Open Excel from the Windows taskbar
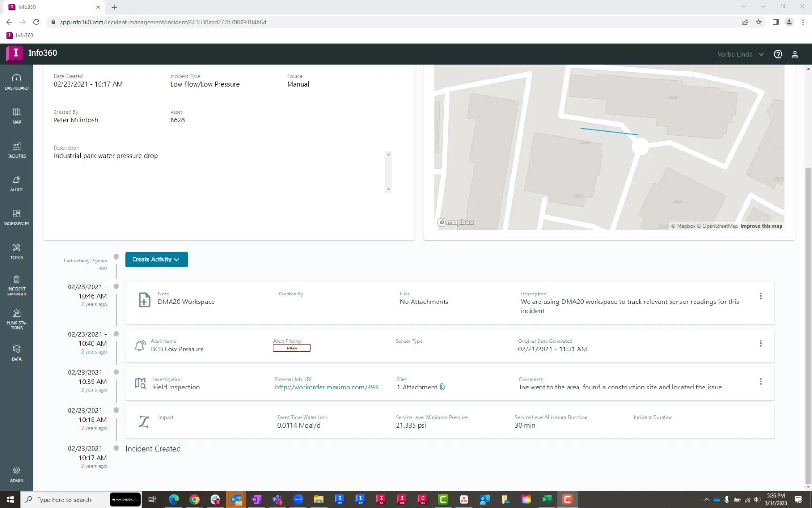Screen dimensions: 812x508 coord(546,500)
